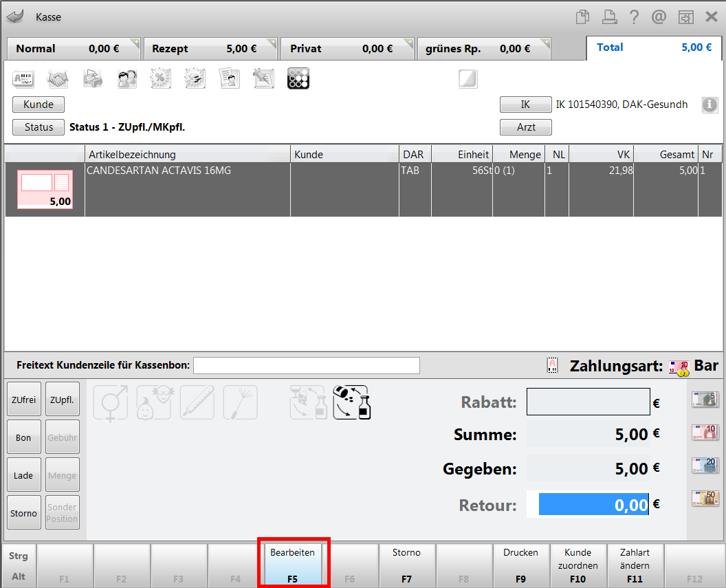This screenshot has height=588, width=726.
Task: Toggle the ZUfrei button
Action: pos(24,399)
